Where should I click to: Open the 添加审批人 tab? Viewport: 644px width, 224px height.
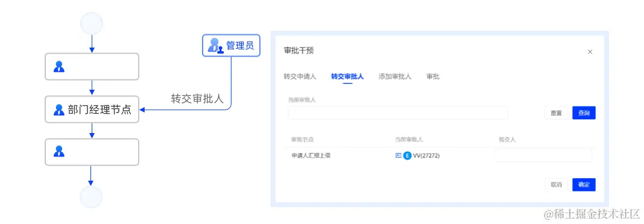pos(395,76)
